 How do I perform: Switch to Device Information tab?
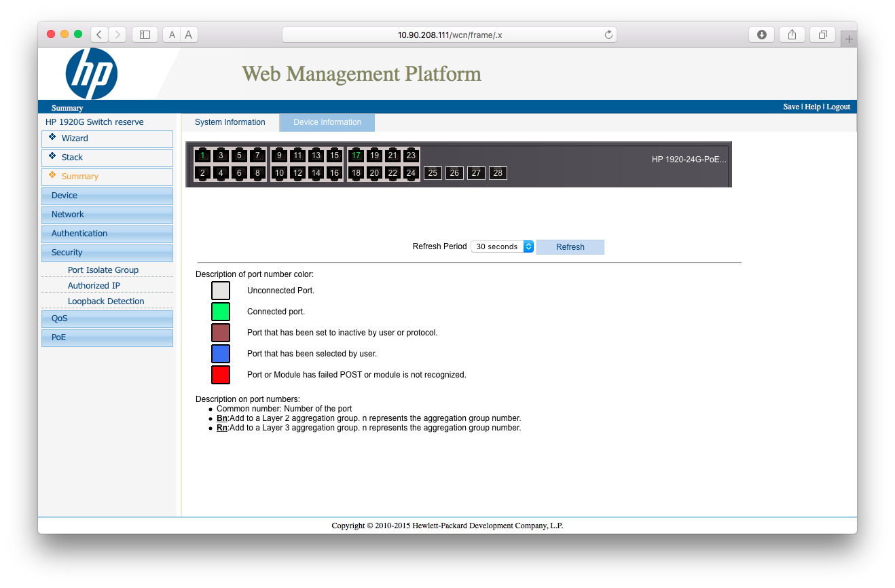[327, 122]
